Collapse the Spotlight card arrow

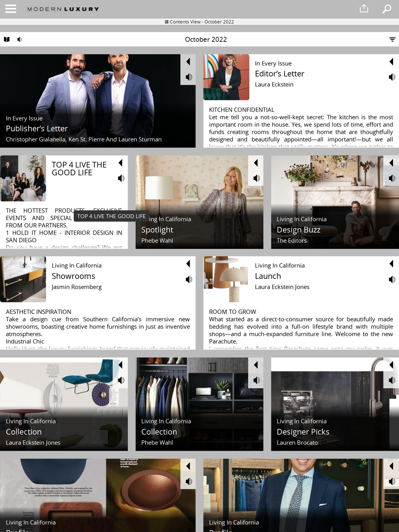point(256,163)
